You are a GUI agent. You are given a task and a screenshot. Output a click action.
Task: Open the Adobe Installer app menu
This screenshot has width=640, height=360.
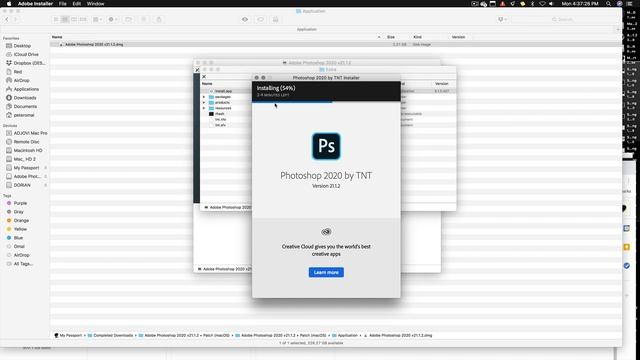coord(35,4)
